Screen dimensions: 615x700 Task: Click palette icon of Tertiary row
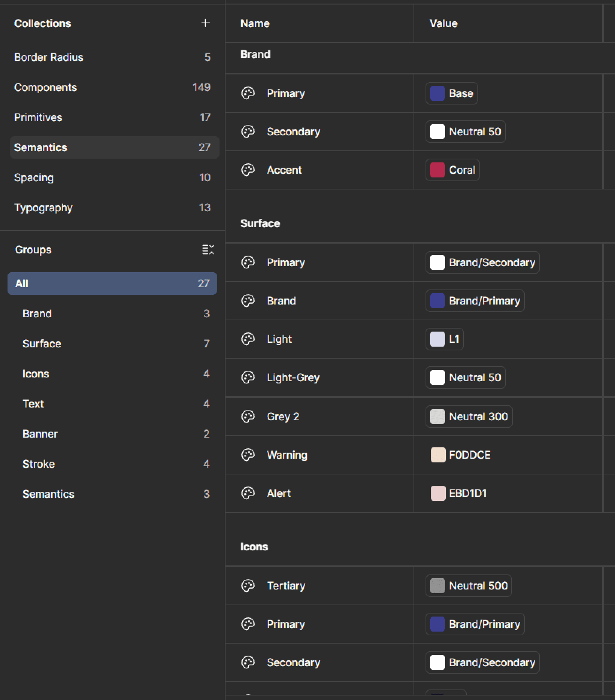tap(248, 586)
